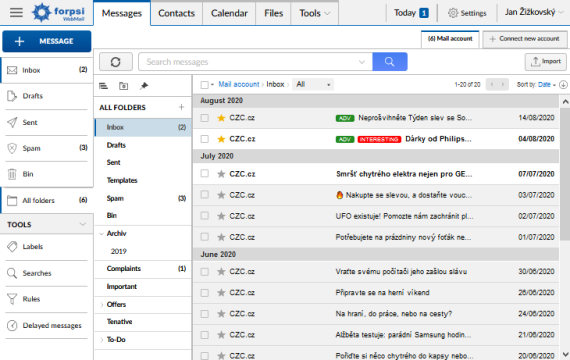Collapse the Archiv folder tree
This screenshot has height=360, width=570.
(x=102, y=233)
